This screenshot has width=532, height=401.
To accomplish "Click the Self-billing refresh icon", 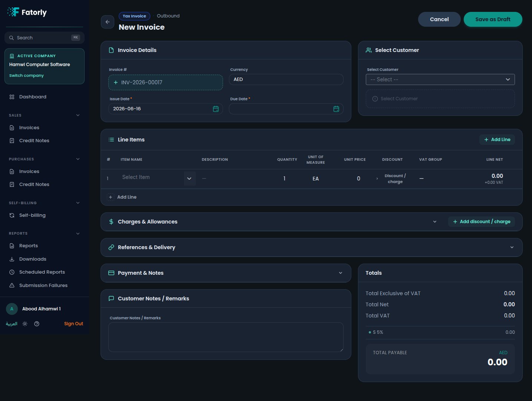I will point(12,215).
